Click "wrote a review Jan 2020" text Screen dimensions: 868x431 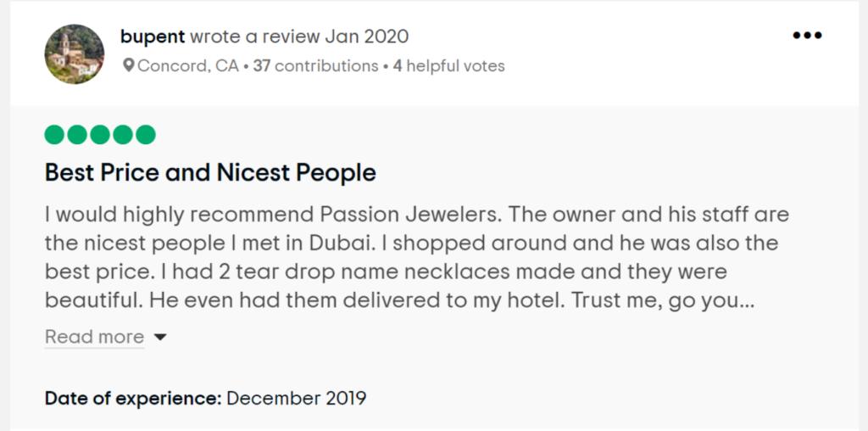[x=299, y=36]
